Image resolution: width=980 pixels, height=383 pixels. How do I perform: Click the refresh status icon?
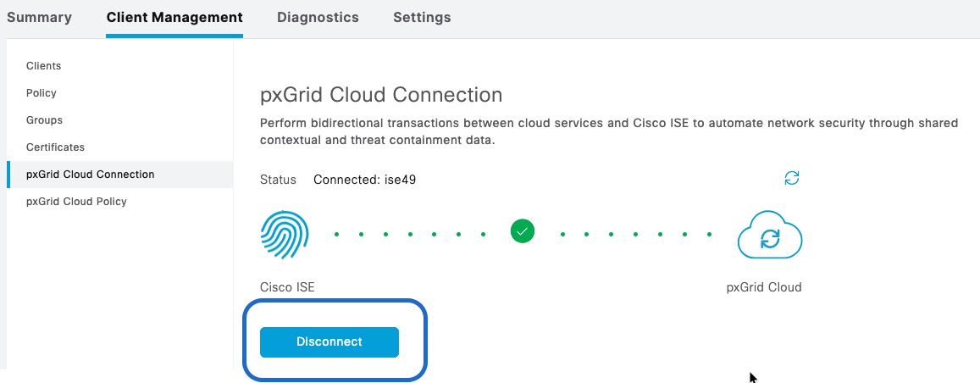coord(792,178)
